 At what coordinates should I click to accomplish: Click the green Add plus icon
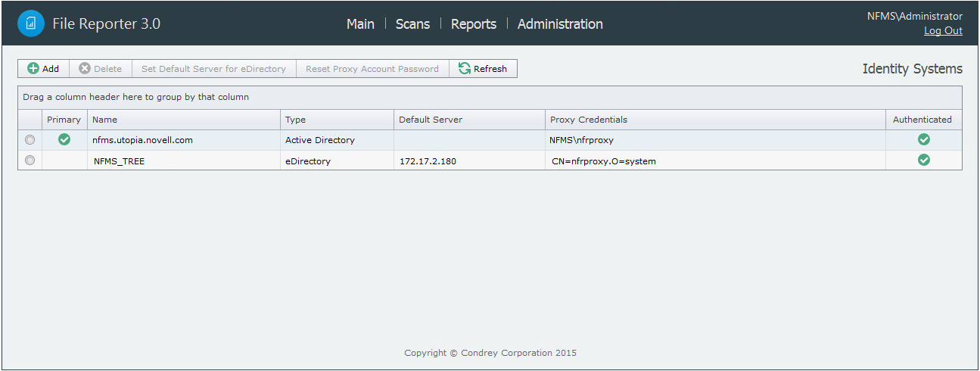click(33, 69)
